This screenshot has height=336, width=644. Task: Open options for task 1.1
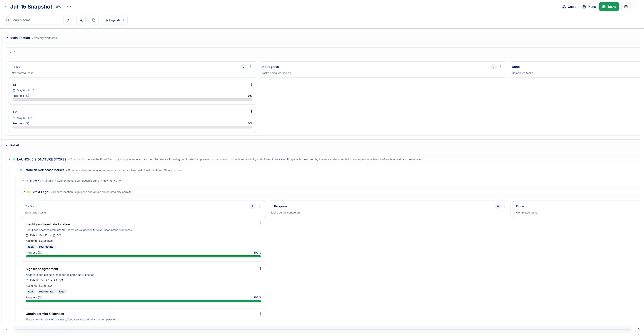251,84
